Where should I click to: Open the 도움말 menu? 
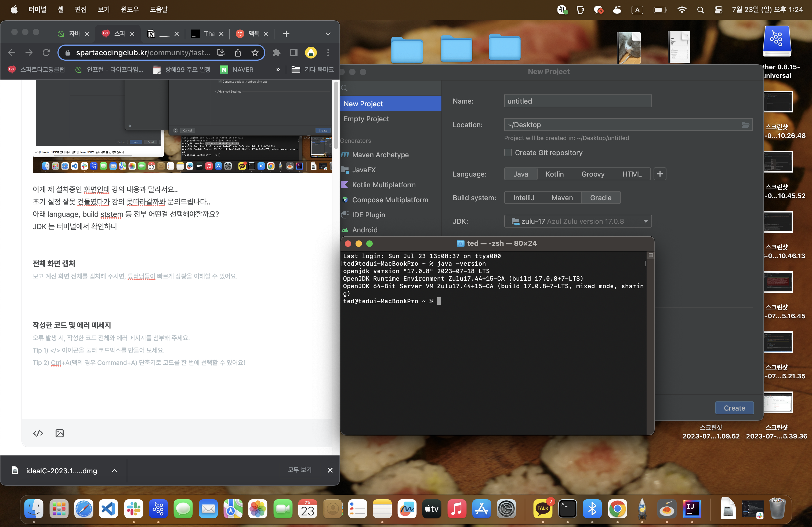click(x=159, y=10)
